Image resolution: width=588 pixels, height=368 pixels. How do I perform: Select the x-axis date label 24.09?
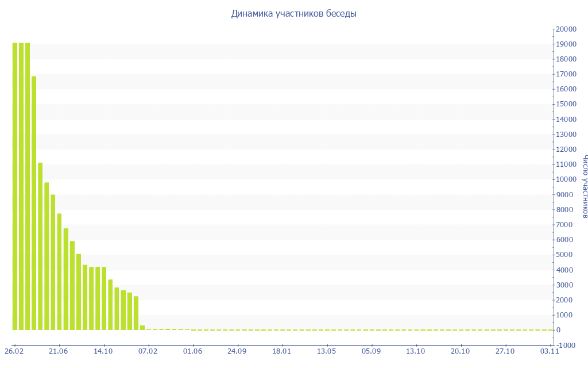coord(237,351)
